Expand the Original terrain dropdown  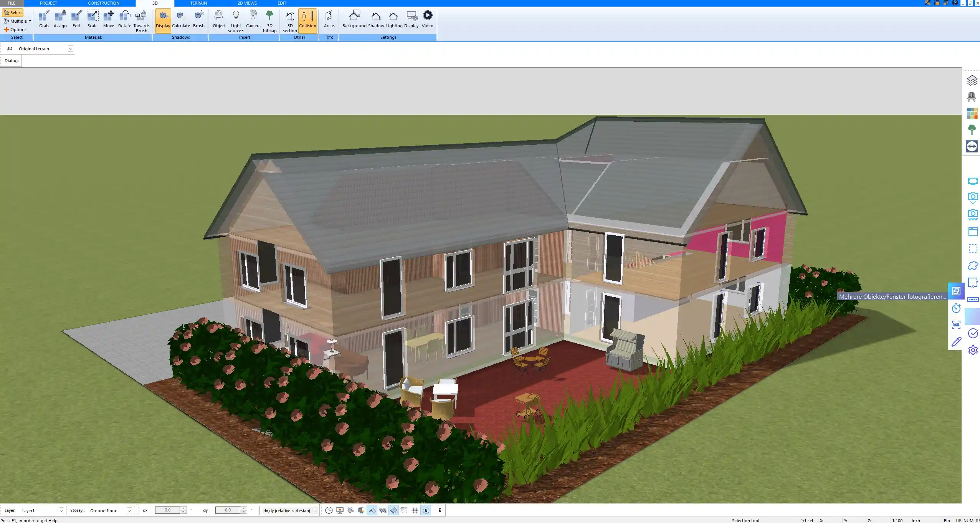[71, 49]
